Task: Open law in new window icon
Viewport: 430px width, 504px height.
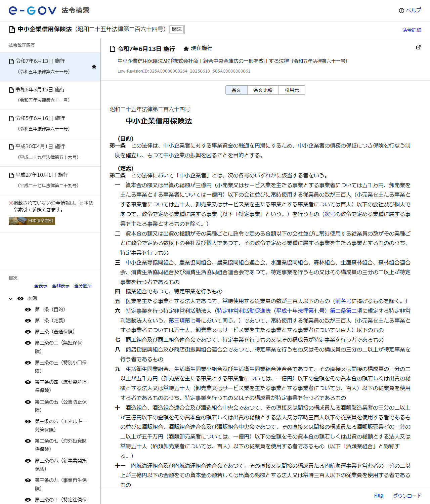Action: 418,47
